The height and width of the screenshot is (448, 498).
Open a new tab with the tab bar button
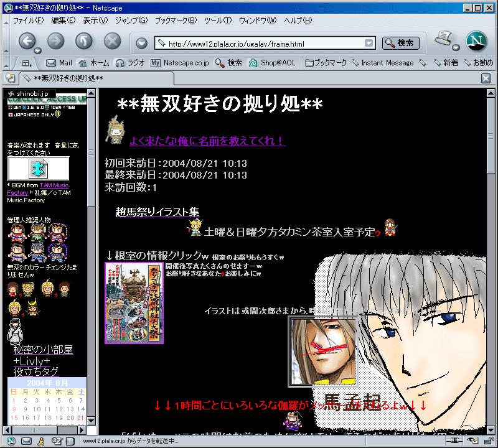(x=10, y=78)
